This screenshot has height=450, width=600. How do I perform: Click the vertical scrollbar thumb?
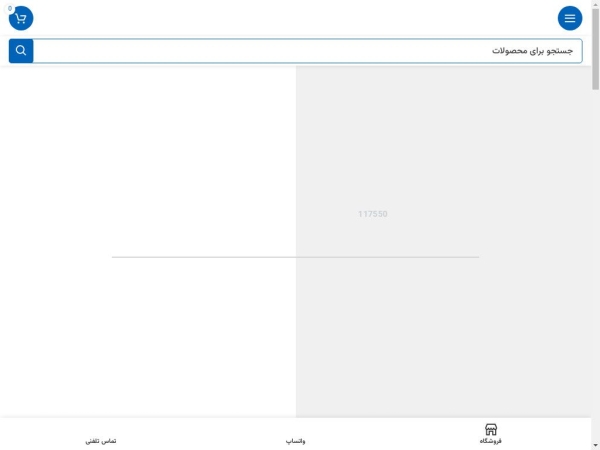(595, 49)
